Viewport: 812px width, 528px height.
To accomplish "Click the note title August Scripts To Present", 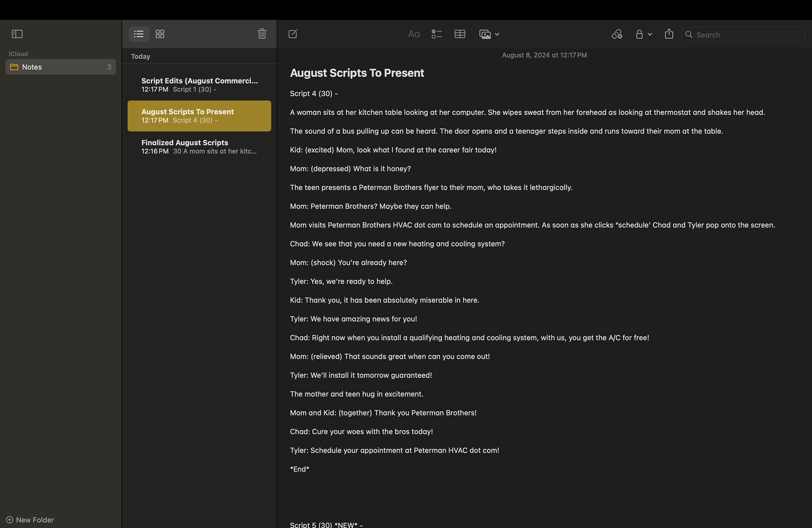I will click(357, 73).
